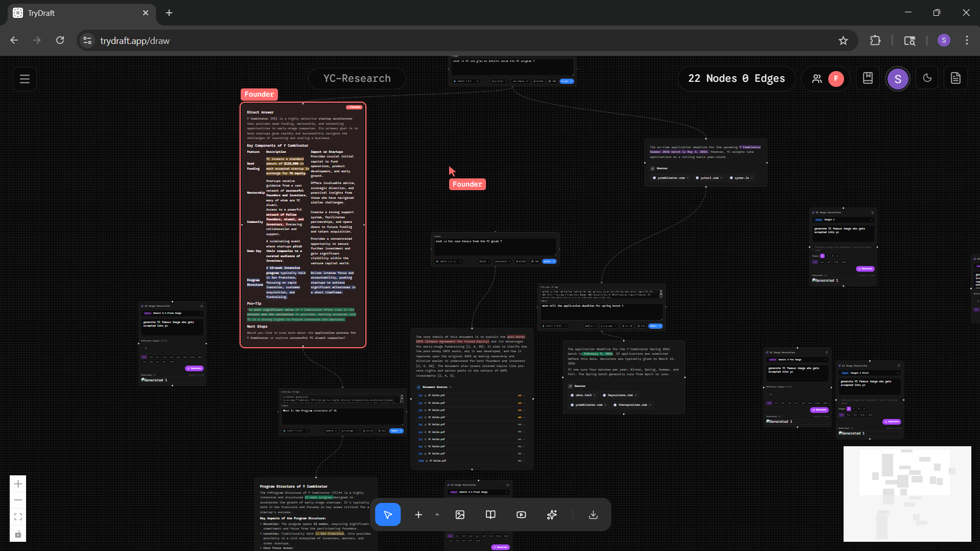Open browser extensions puzzle icon
Viewport: 980px width, 551px height.
pyautogui.click(x=875, y=40)
